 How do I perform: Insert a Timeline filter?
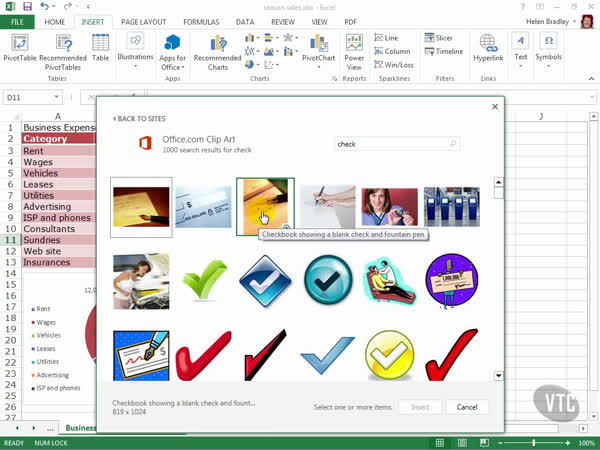(x=444, y=51)
